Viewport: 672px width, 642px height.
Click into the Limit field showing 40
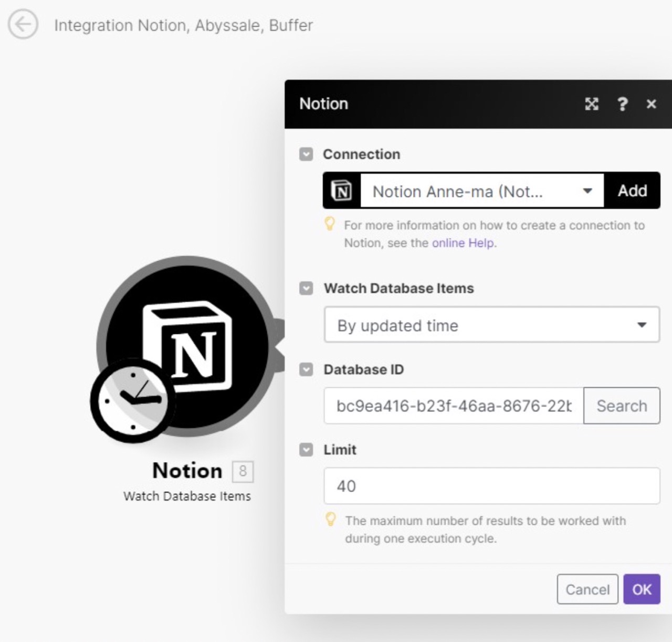pyautogui.click(x=492, y=486)
